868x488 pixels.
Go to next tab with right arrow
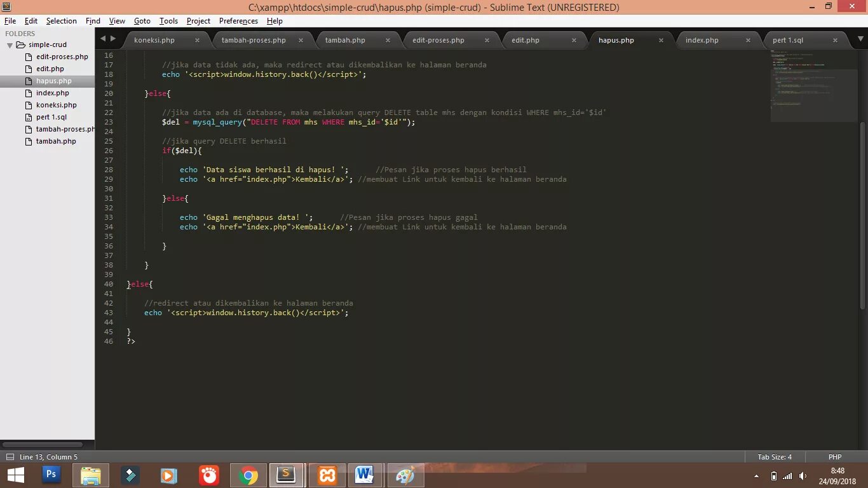(113, 39)
